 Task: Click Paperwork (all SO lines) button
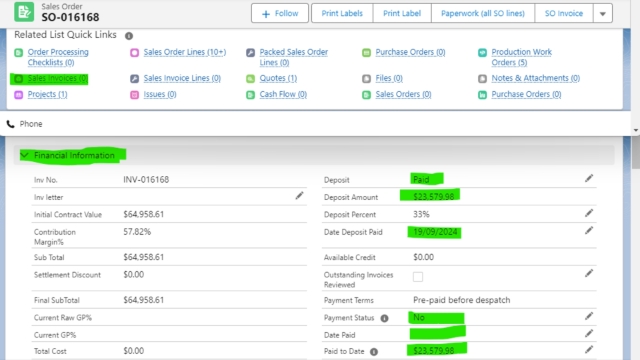coord(483,13)
